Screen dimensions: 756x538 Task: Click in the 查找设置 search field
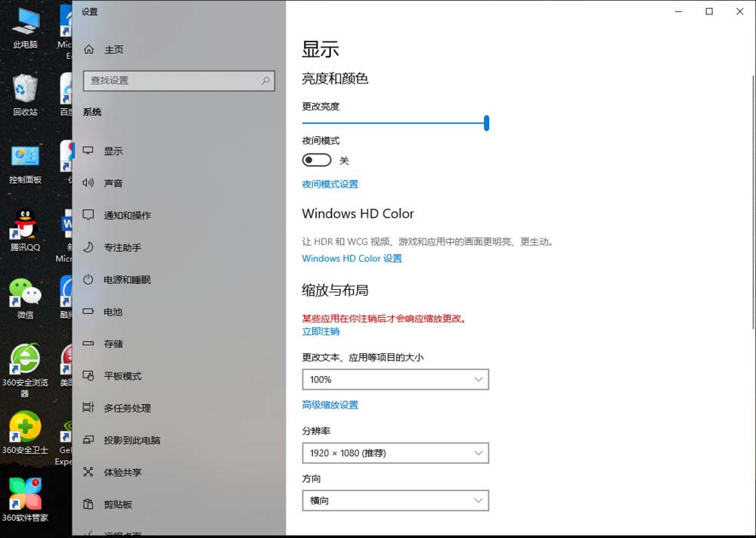pos(179,80)
